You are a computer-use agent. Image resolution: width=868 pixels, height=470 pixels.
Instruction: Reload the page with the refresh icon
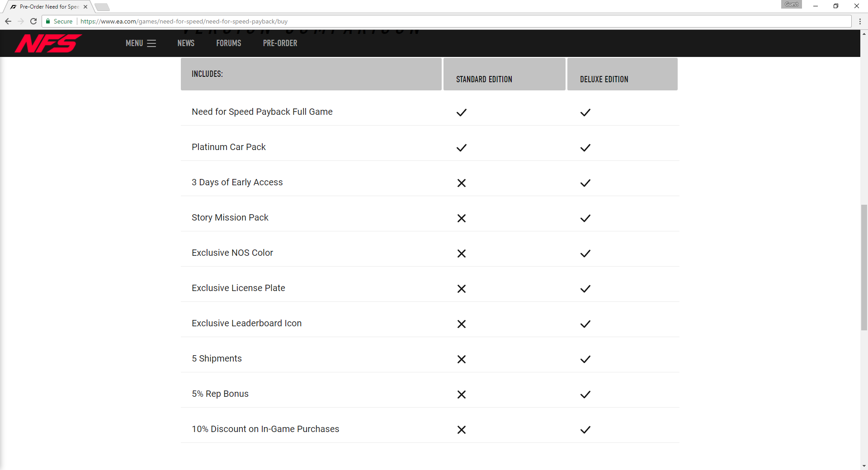coord(33,21)
